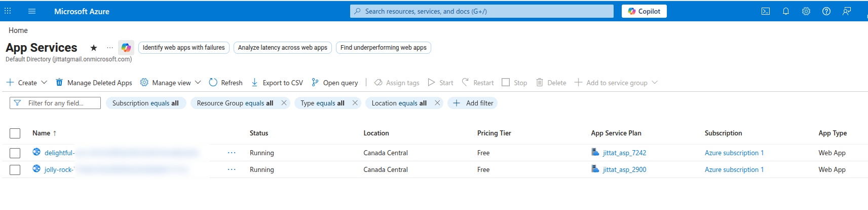Open the help question mark icon
868x210 pixels.
pyautogui.click(x=826, y=11)
